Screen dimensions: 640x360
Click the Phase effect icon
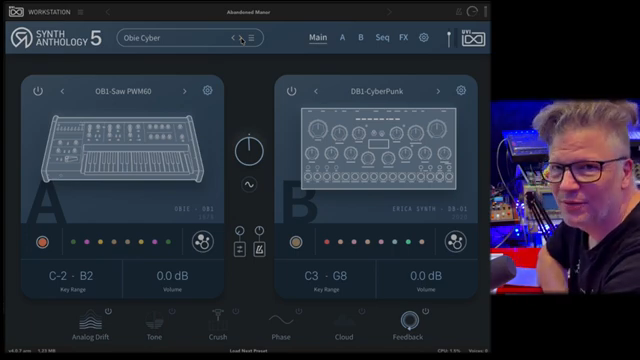pyautogui.click(x=281, y=320)
